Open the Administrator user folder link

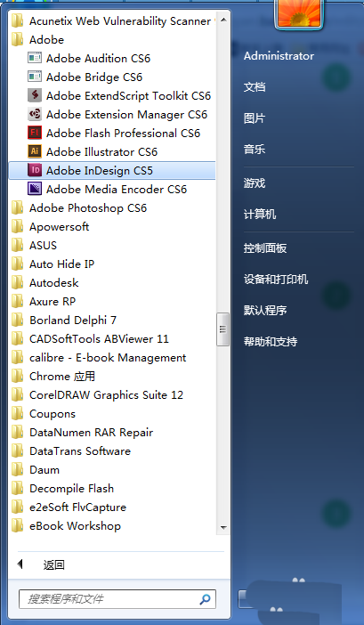[x=279, y=56]
